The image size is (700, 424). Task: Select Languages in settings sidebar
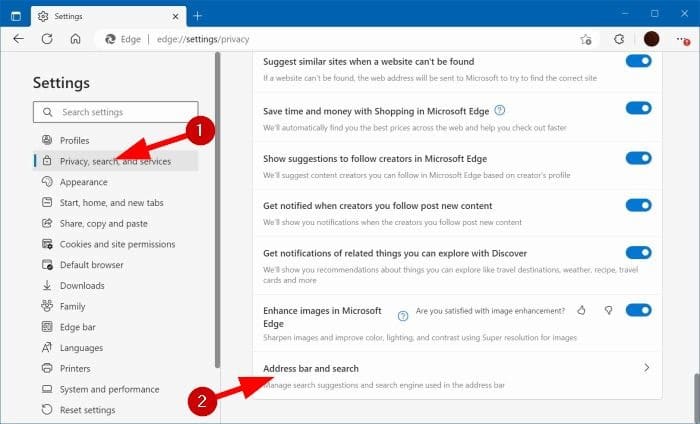coord(116,348)
